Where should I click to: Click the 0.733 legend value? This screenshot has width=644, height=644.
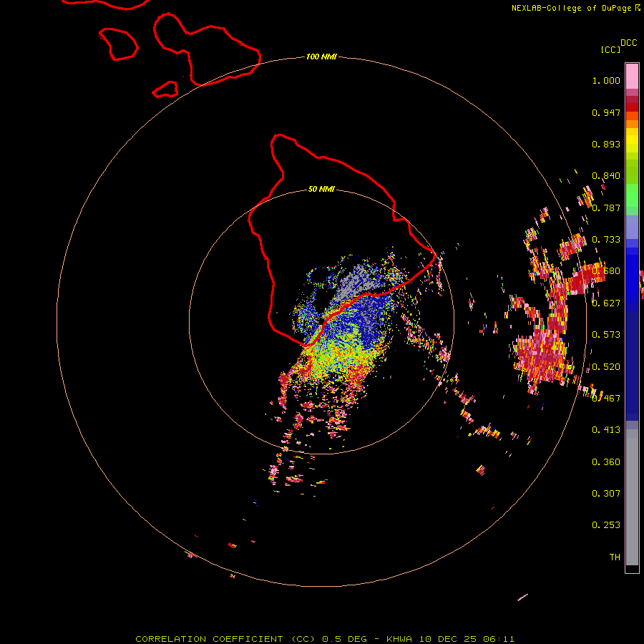point(606,240)
